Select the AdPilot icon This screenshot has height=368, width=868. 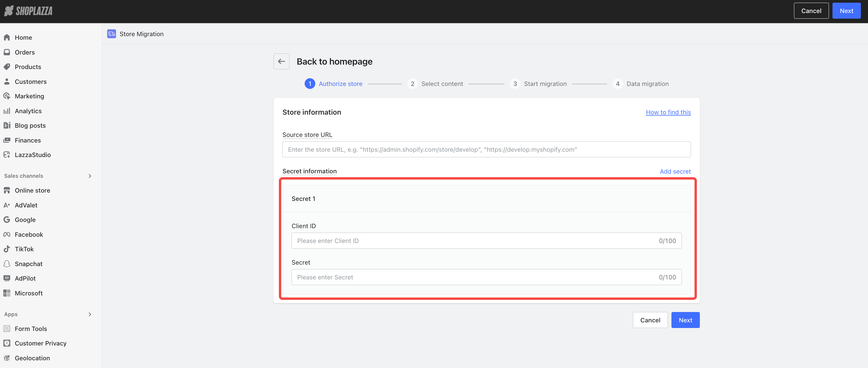click(7, 278)
